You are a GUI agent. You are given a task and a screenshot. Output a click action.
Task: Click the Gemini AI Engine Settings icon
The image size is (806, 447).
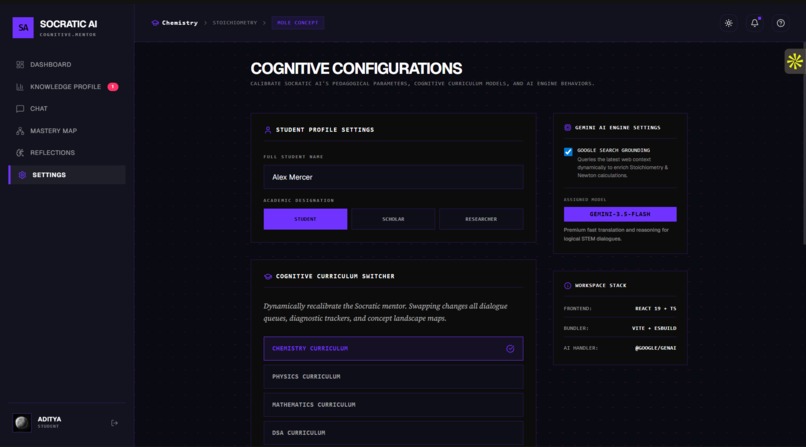tap(567, 127)
